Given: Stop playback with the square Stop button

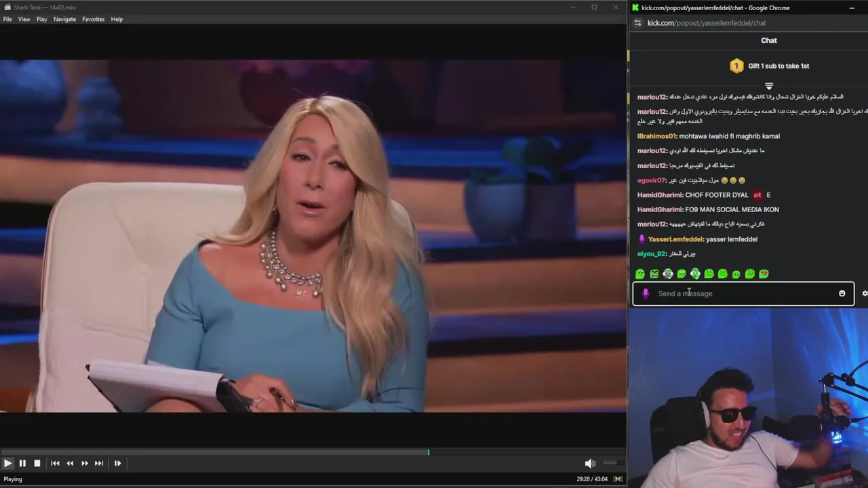Looking at the screenshot, I should [37, 463].
